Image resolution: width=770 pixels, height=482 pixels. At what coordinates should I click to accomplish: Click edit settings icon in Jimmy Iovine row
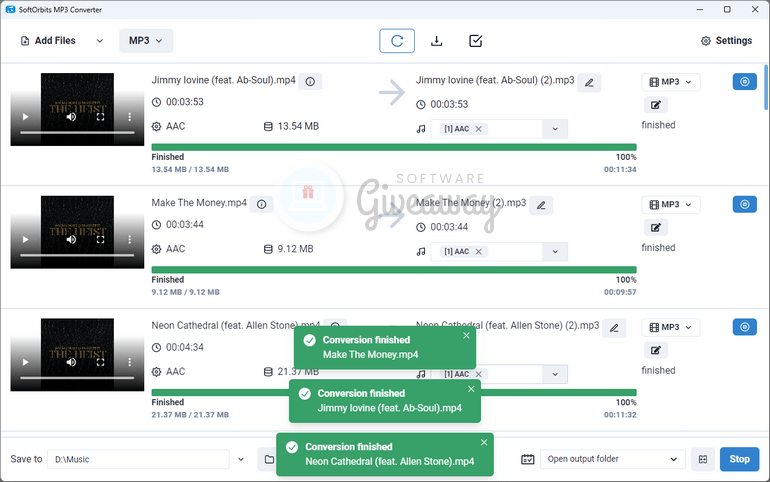click(656, 105)
